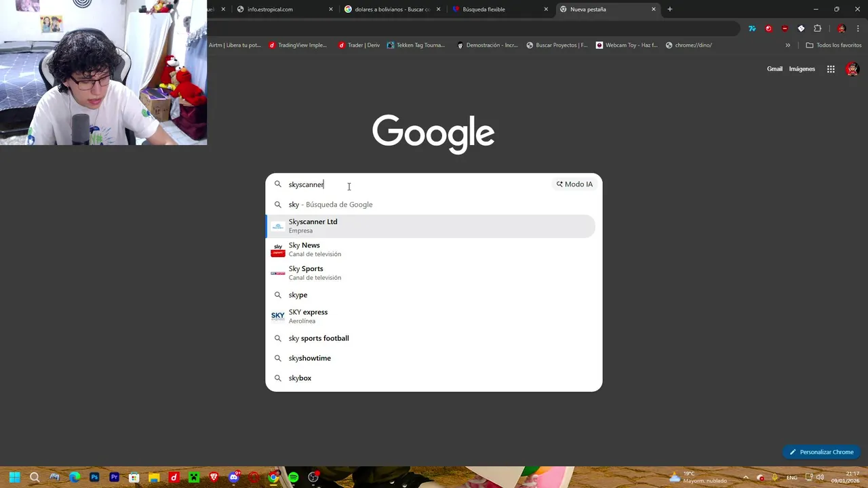Open Google Chrome from taskbar
Viewport: 868px width, 488px height.
click(x=273, y=477)
